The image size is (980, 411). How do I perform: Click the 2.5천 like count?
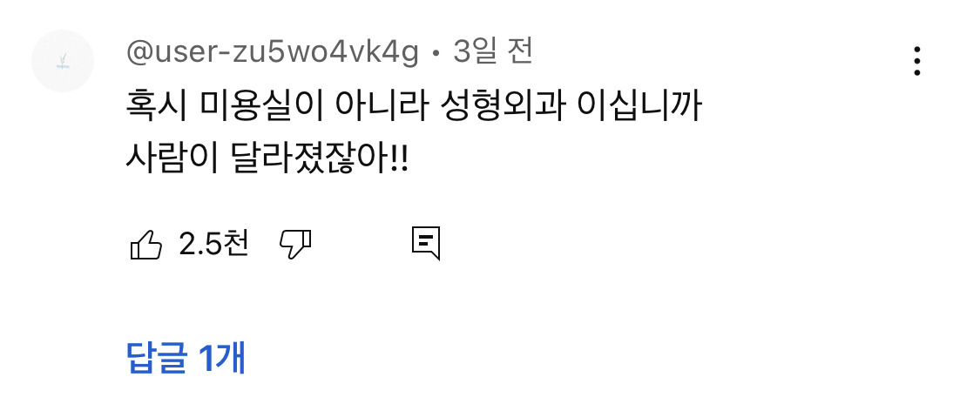213,244
